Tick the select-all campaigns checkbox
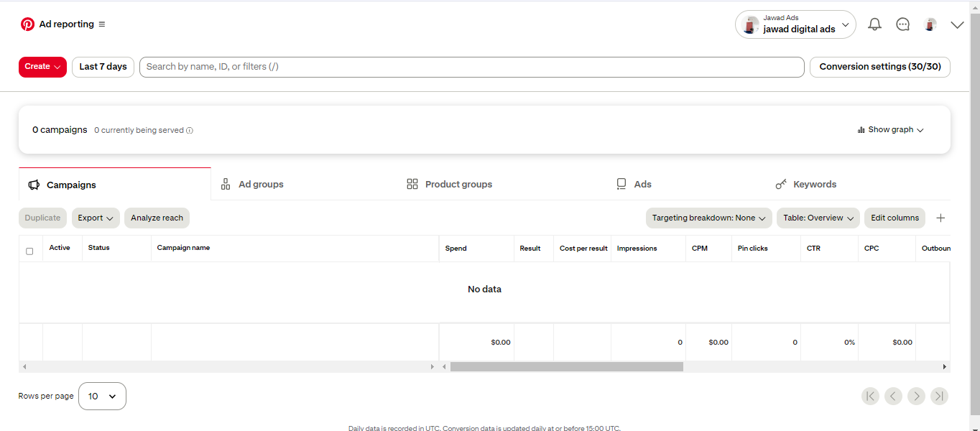This screenshot has height=431, width=980. point(29,251)
